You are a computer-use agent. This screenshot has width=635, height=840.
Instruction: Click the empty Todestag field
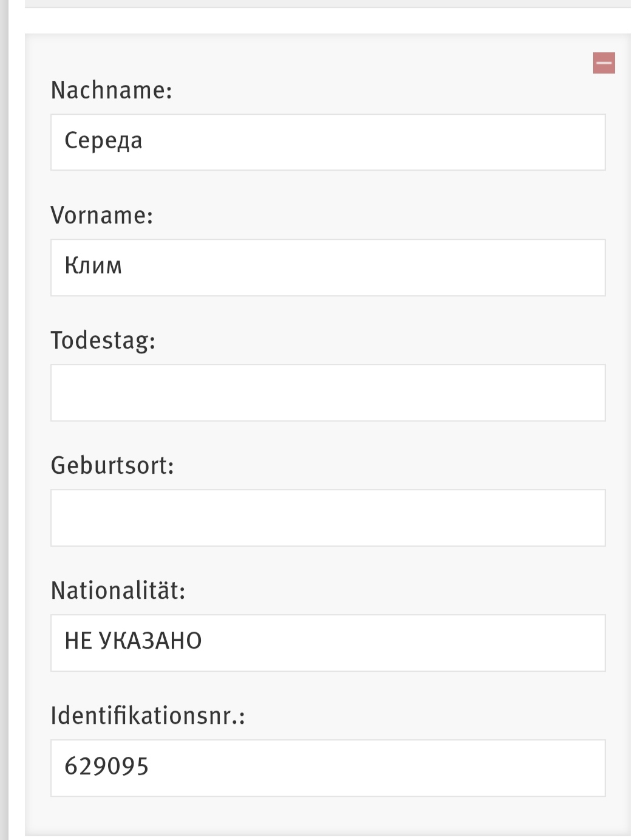tap(328, 392)
